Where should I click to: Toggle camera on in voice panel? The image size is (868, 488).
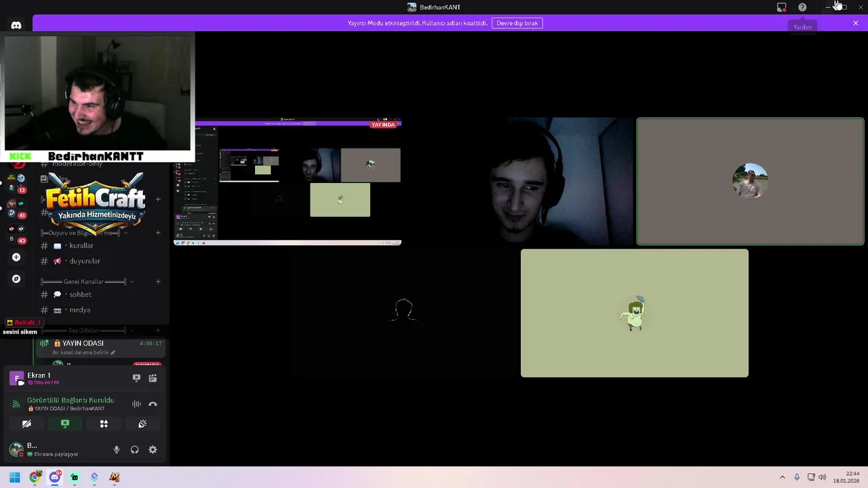[x=26, y=424]
